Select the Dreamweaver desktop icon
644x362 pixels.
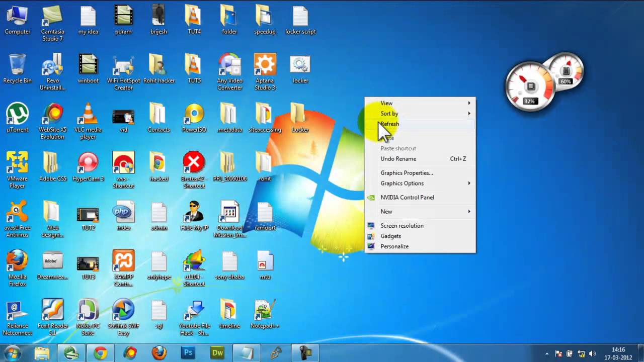click(52, 265)
